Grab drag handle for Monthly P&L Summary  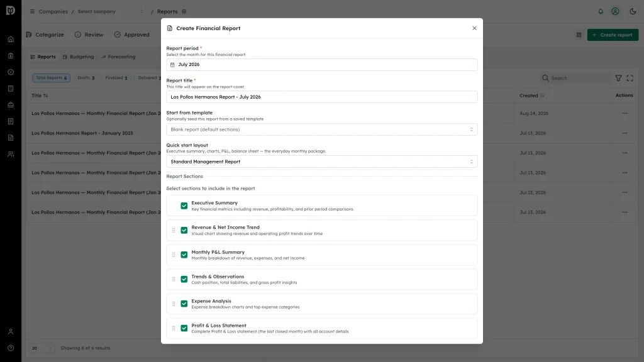(x=174, y=255)
